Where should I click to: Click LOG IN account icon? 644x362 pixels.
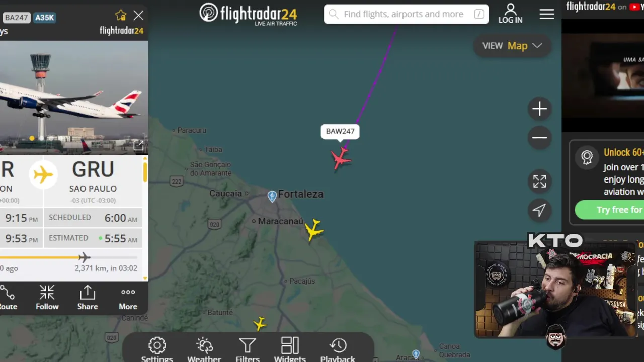point(510,14)
